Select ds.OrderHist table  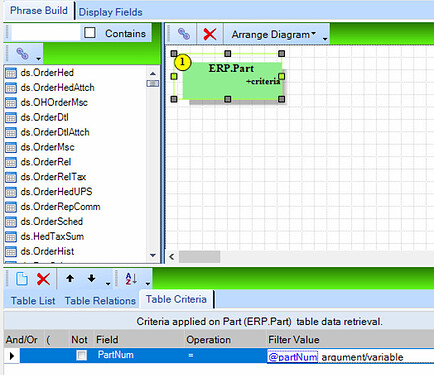[x=47, y=251]
